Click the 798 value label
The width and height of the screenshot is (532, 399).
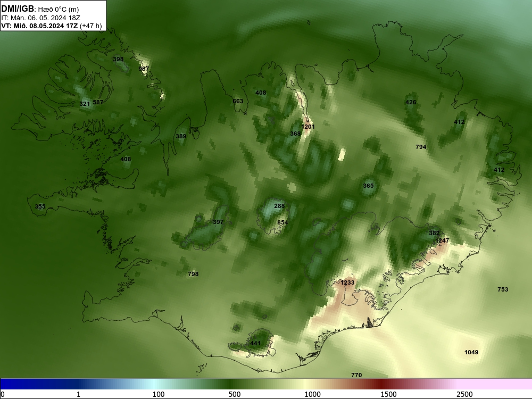[x=193, y=274]
